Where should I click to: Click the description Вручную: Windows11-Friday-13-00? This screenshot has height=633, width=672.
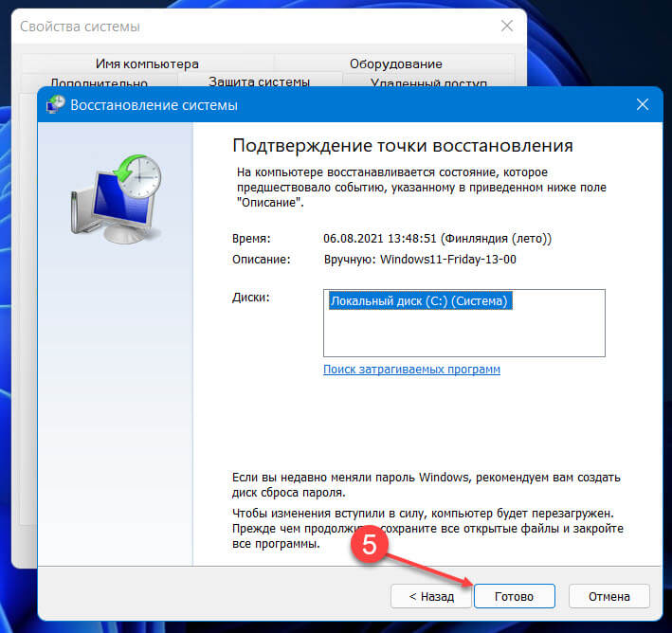tap(420, 260)
